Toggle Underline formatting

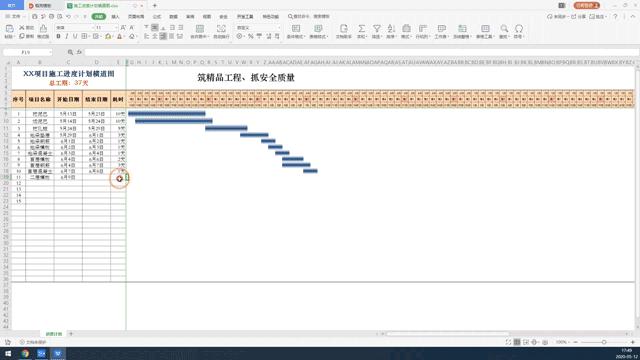point(75,36)
